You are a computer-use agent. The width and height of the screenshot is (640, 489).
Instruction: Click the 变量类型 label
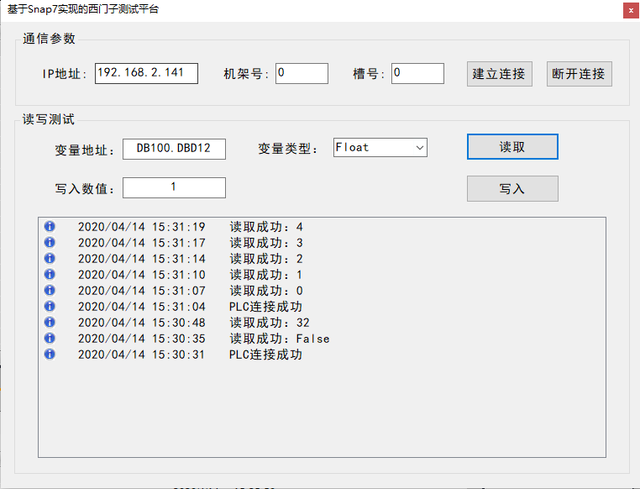click(x=288, y=149)
